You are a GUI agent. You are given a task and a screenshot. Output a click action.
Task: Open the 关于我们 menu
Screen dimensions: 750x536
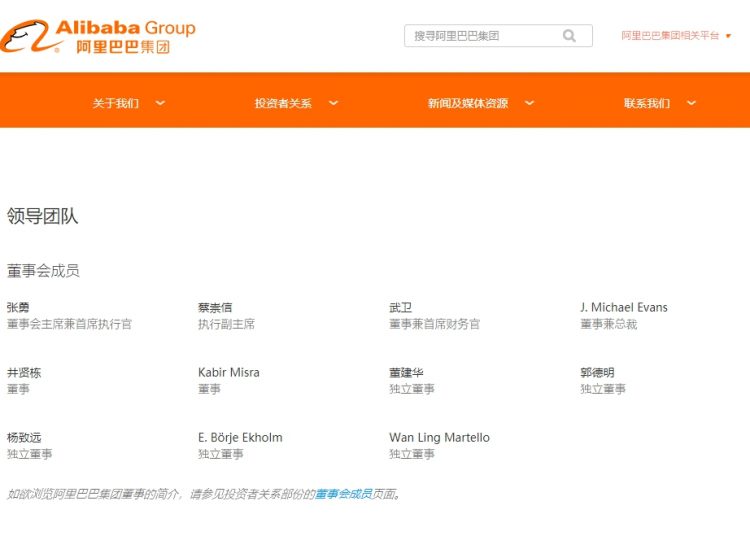[116, 103]
